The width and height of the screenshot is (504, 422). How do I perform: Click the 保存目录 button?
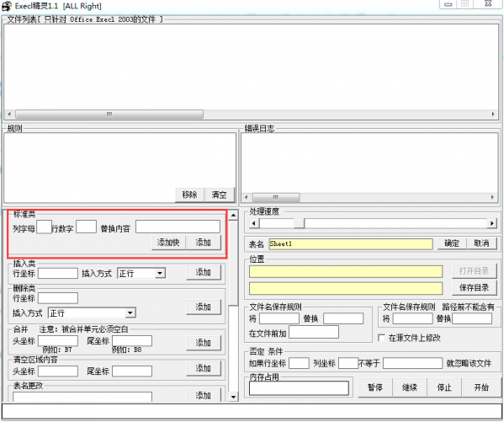tap(474, 288)
